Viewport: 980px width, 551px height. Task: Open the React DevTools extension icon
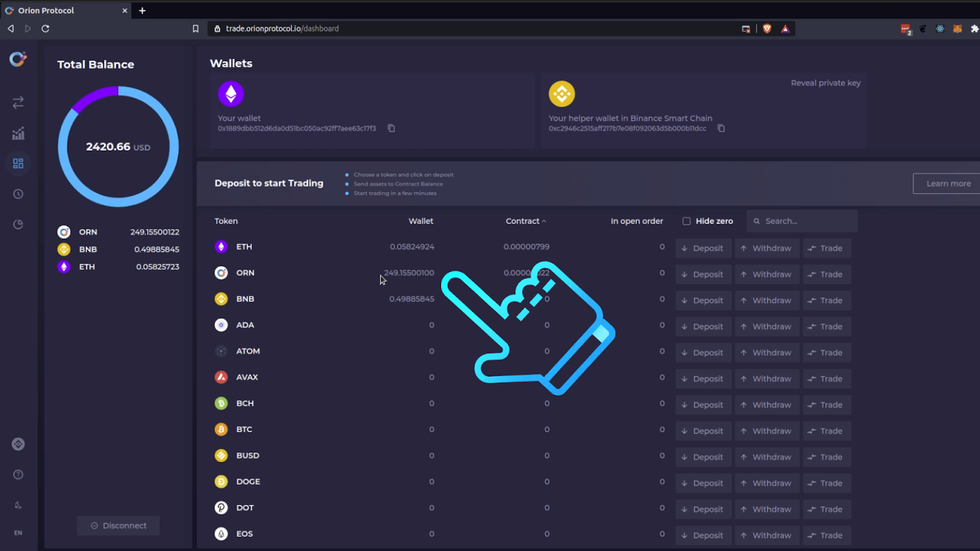[940, 29]
